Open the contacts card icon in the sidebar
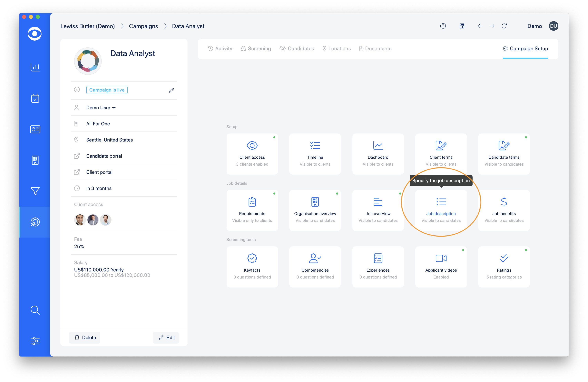588x382 pixels. coord(35,129)
